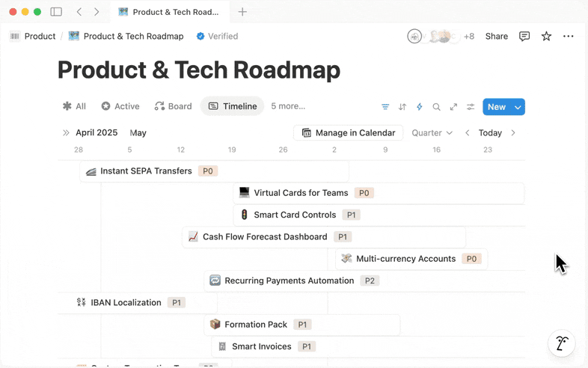588x368 pixels.
Task: Select the Product & Tech Roadmap browser tab
Action: pos(170,12)
